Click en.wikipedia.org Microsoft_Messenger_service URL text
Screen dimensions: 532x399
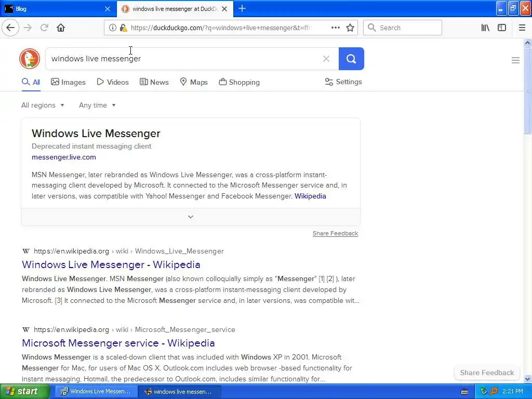pos(135,329)
